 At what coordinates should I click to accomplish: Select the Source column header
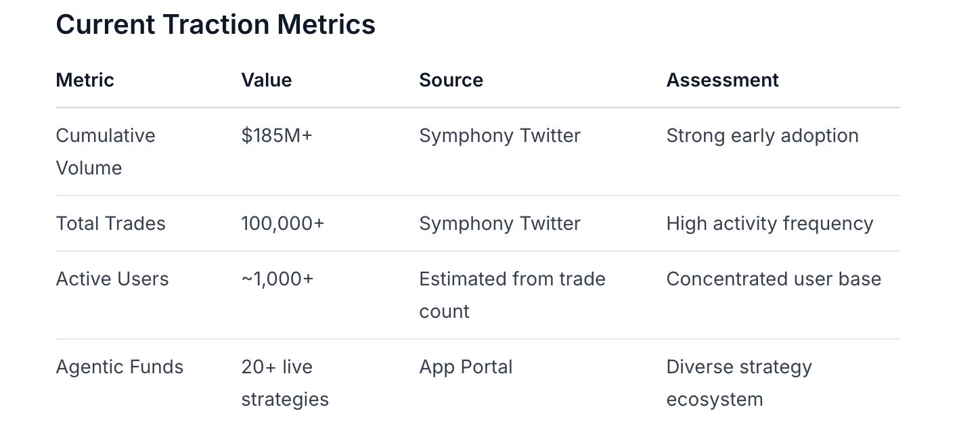[x=451, y=80]
